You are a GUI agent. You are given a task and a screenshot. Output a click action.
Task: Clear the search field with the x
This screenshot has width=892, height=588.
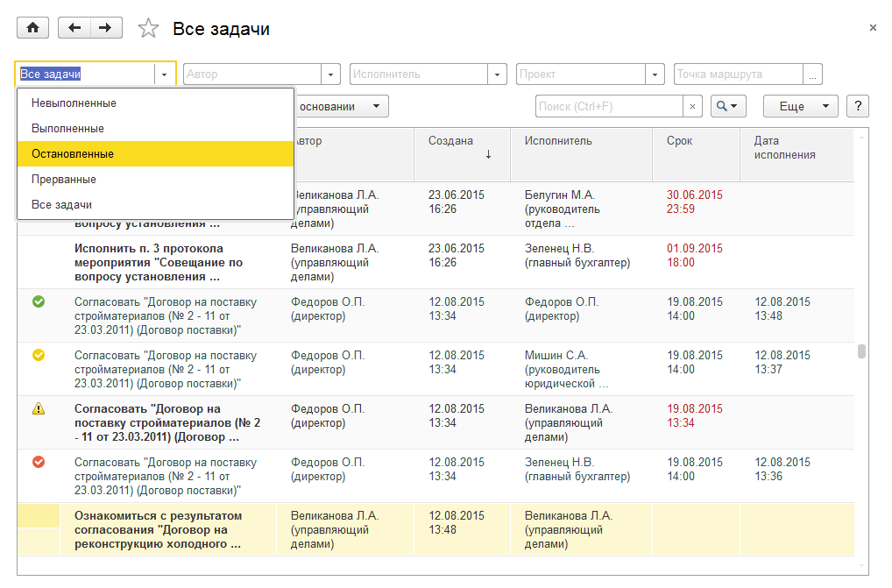coord(692,106)
